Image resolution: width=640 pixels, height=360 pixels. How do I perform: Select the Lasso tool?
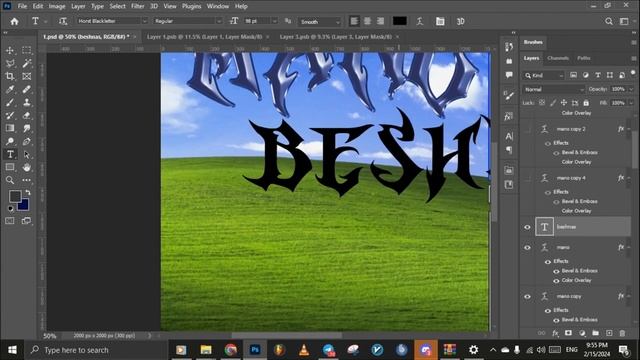[x=10, y=63]
